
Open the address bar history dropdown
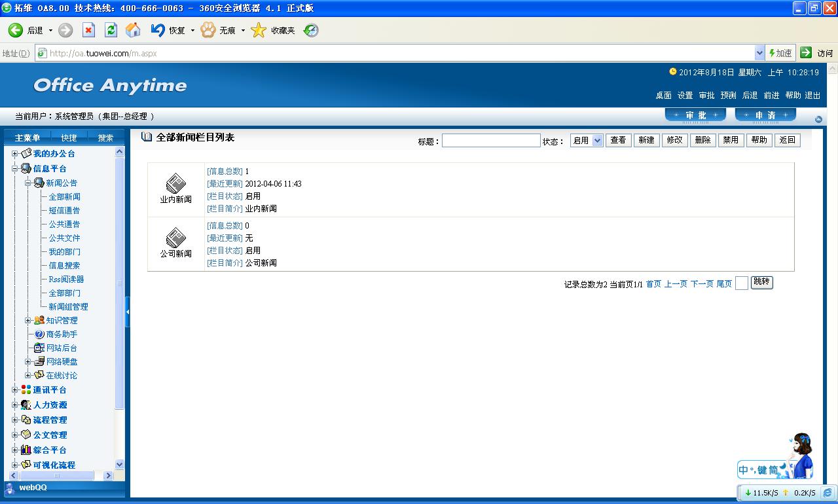click(759, 53)
